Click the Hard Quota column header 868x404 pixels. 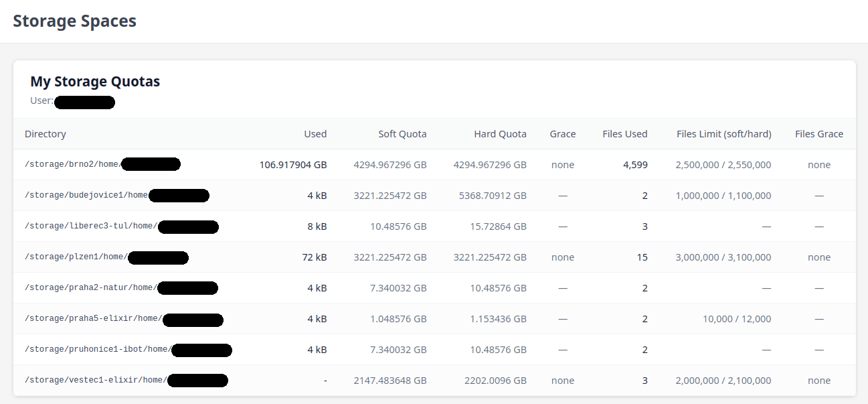click(x=501, y=134)
